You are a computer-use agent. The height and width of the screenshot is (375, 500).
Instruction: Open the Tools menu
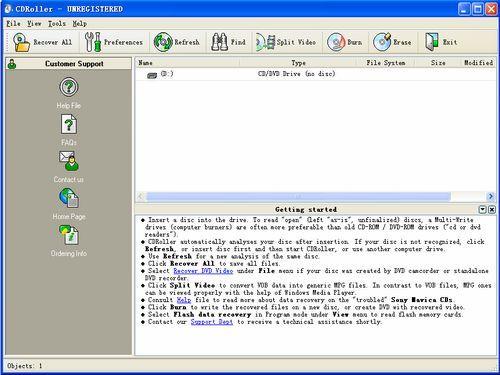pos(57,24)
